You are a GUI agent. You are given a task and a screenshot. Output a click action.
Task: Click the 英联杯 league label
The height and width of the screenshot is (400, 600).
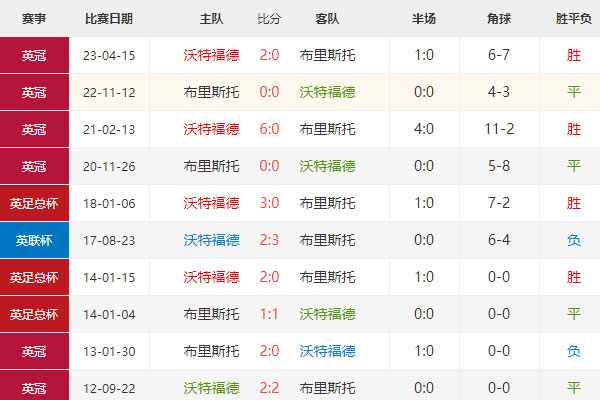[34, 240]
